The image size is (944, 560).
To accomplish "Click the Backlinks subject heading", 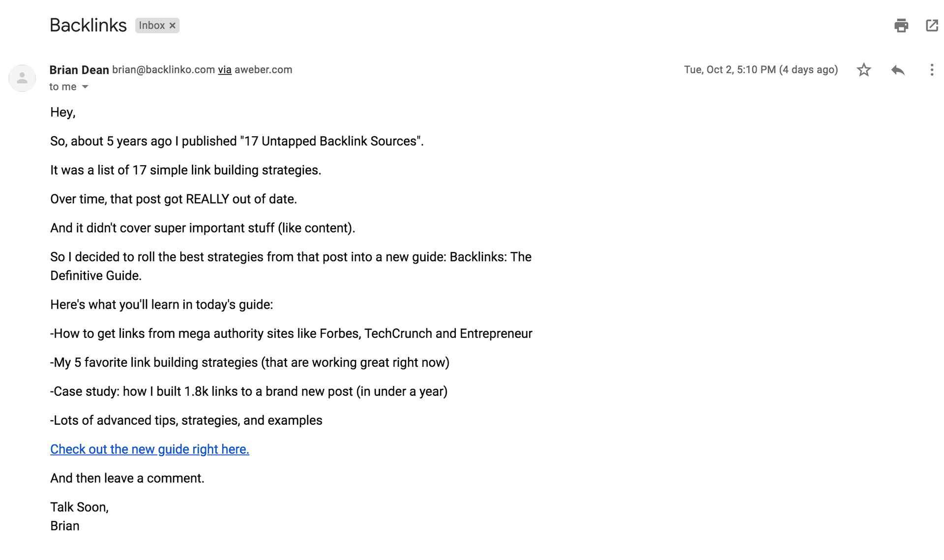I will pyautogui.click(x=88, y=26).
